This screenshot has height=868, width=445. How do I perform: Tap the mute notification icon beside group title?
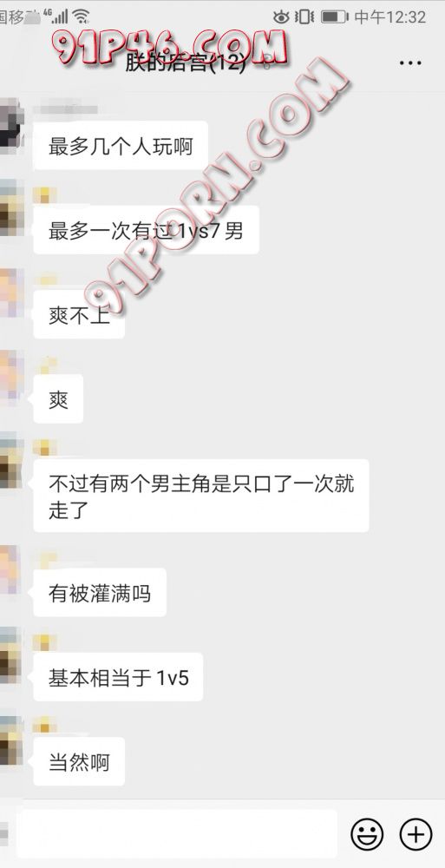[266, 63]
